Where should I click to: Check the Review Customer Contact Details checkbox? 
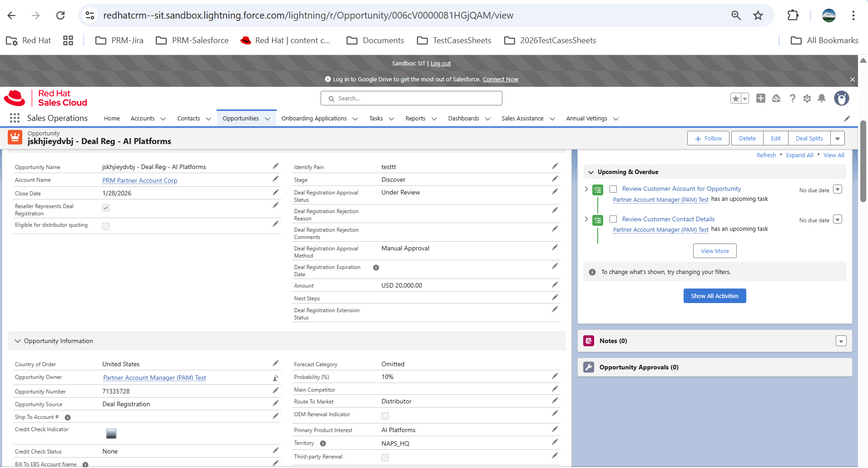click(613, 219)
